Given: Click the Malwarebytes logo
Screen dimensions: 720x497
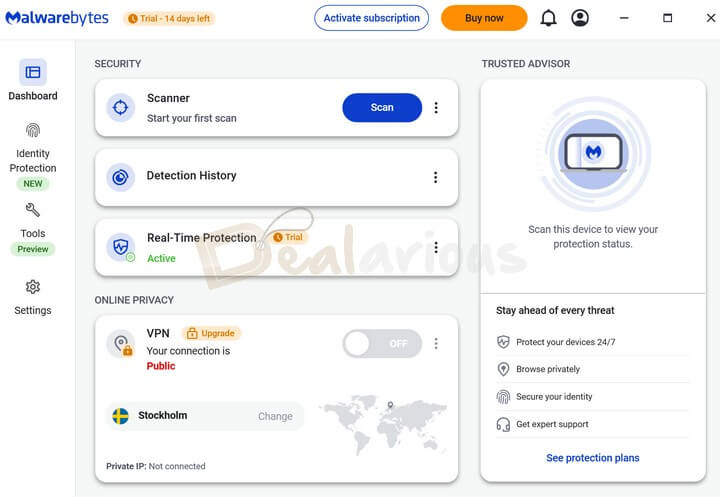Looking at the screenshot, I should 57,18.
